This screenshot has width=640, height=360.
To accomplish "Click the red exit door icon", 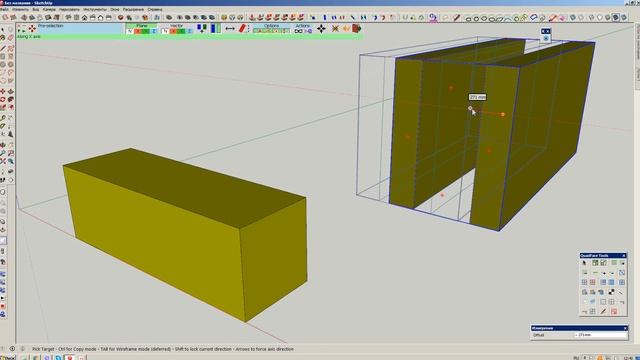I will 356,28.
